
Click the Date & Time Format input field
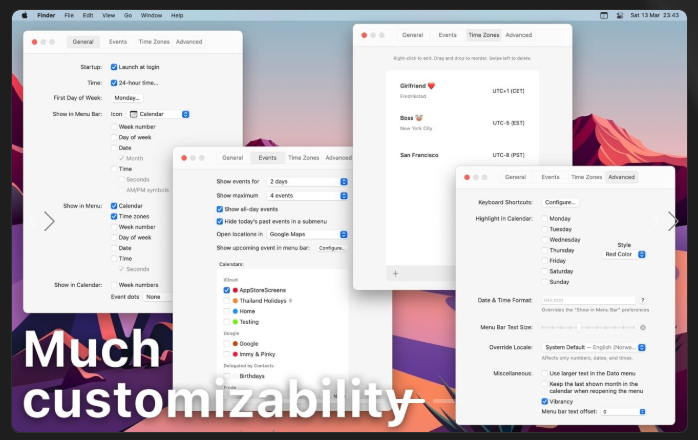click(x=588, y=300)
